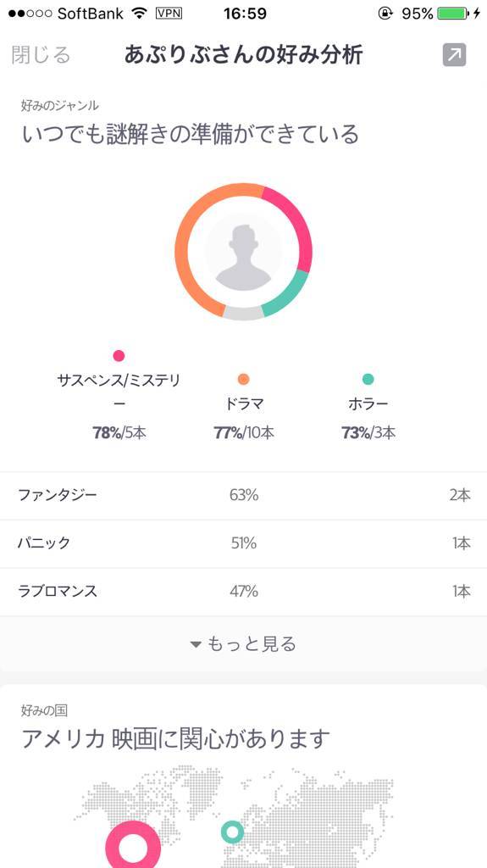This screenshot has height=868, width=487.
Task: Tap the アメリカ 映画に関心があります heading
Action: (175, 738)
